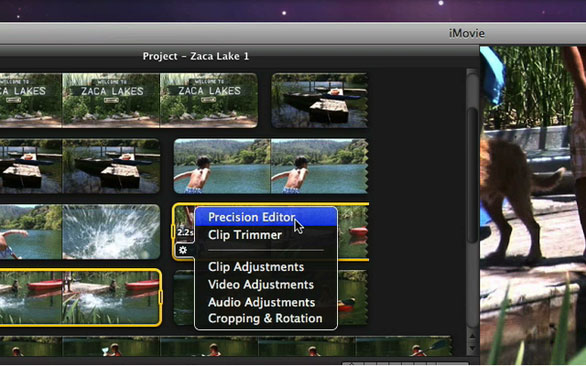Click the boy jumping into lake clip
586x366 pixels.
[271, 166]
